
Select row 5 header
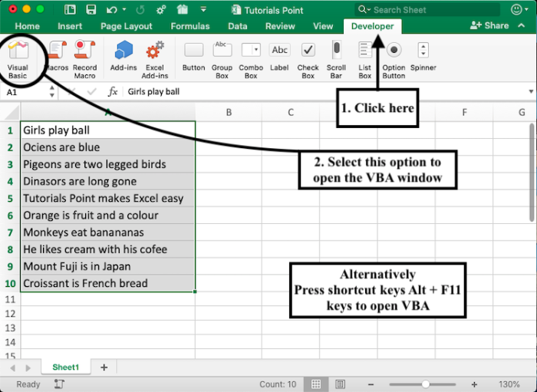click(x=10, y=199)
